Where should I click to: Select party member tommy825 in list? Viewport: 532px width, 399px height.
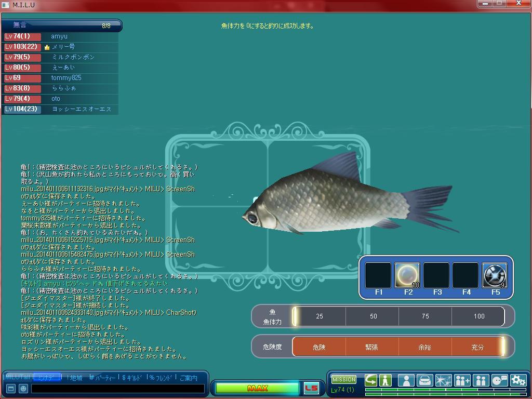[66, 78]
